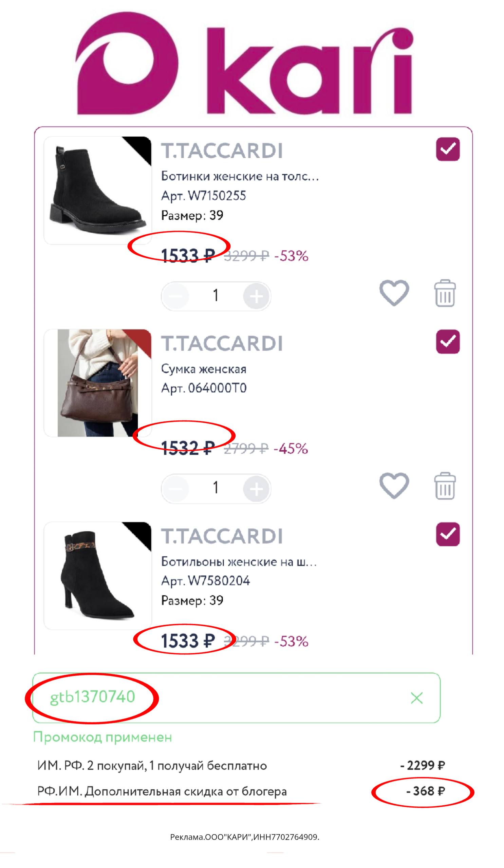Delete the W7150255 boots from cart
This screenshot has width=504, height=868.
[444, 293]
